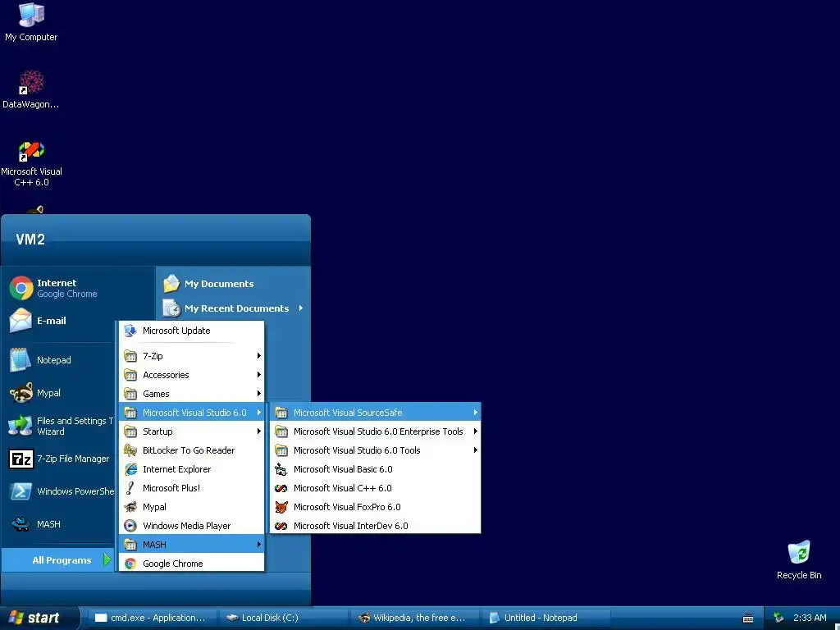Expand Visual Studio 6.0 Enterprise Tools arrow
The height and width of the screenshot is (630, 840).
coord(475,431)
